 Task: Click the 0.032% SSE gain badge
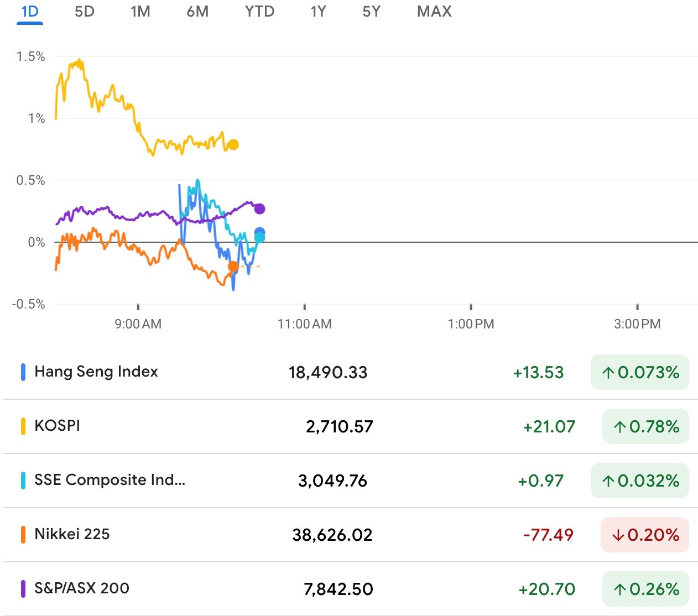[x=640, y=481]
